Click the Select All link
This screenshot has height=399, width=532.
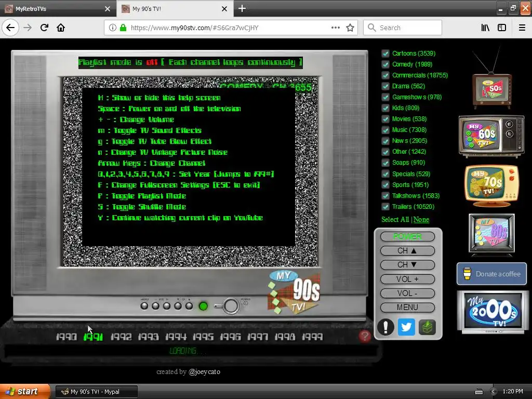click(x=395, y=220)
